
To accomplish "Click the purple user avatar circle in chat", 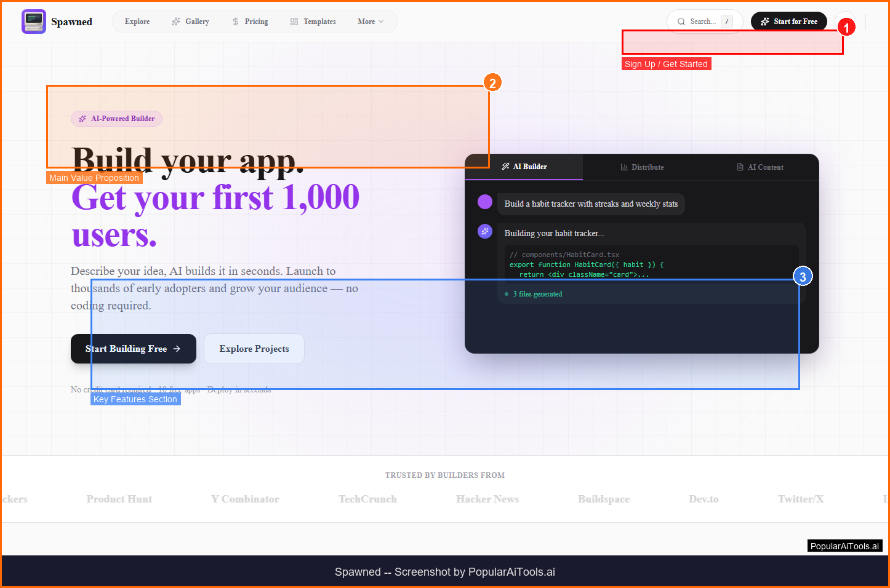I will coord(485,202).
